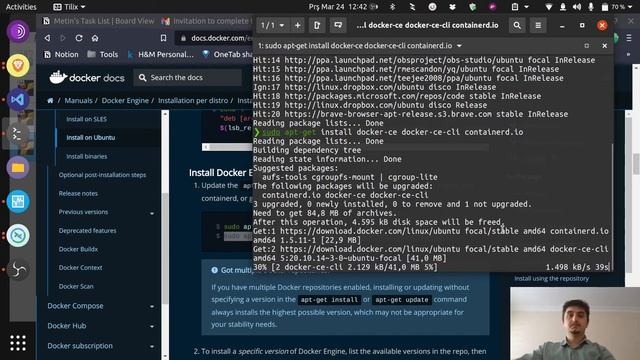Click the volume speaker icon
This screenshot has height=360, width=640.
576,7
